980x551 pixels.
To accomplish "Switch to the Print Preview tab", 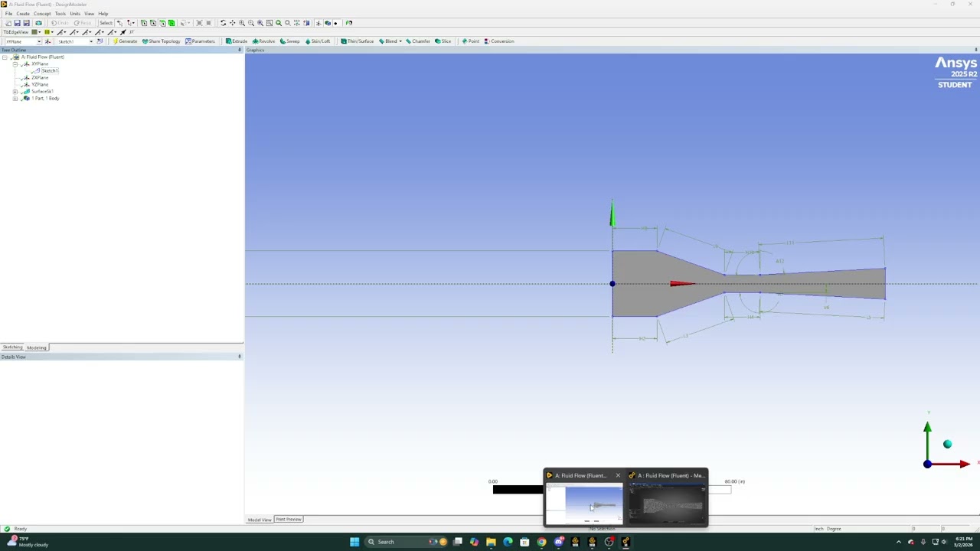I will click(x=289, y=520).
